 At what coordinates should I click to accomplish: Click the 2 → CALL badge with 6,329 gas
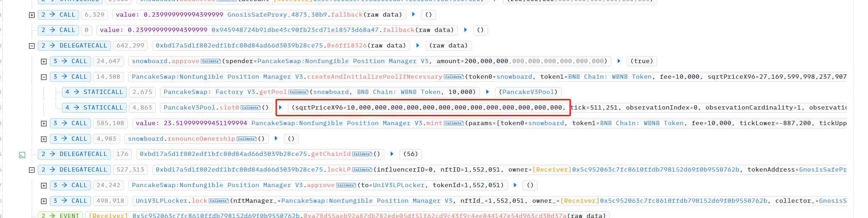58,15
